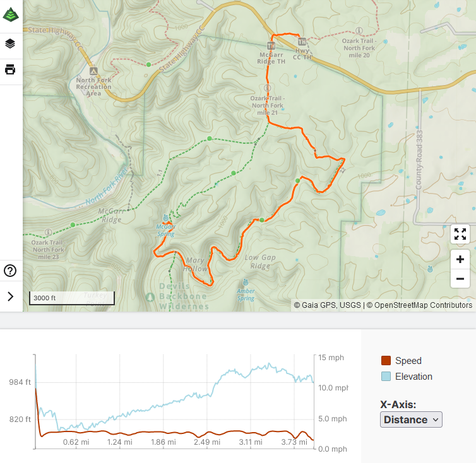The width and height of the screenshot is (476, 463).
Task: Zoom out on the map
Action: (x=460, y=279)
